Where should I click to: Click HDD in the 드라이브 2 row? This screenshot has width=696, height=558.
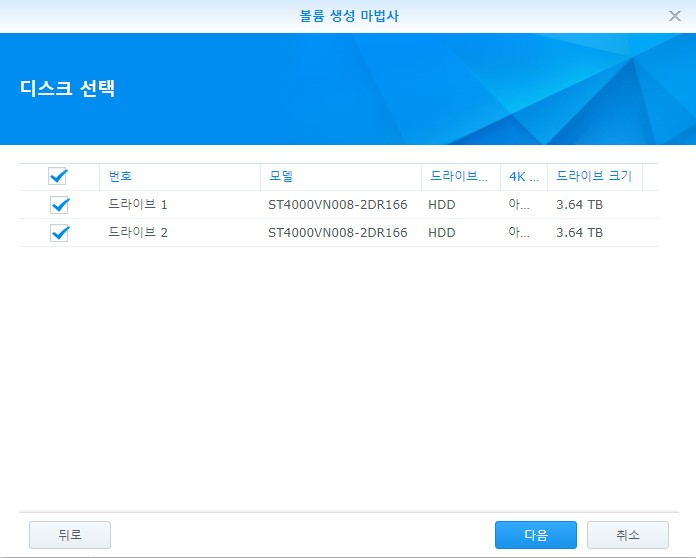click(x=442, y=233)
